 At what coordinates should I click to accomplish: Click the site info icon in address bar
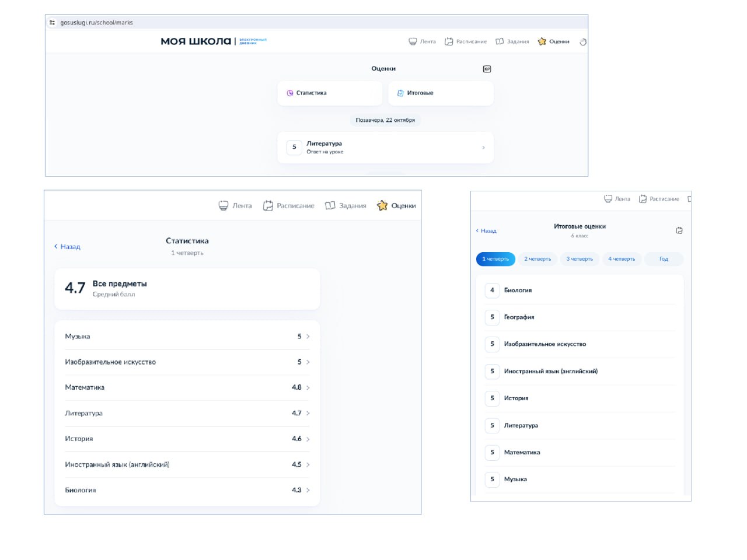point(53,23)
